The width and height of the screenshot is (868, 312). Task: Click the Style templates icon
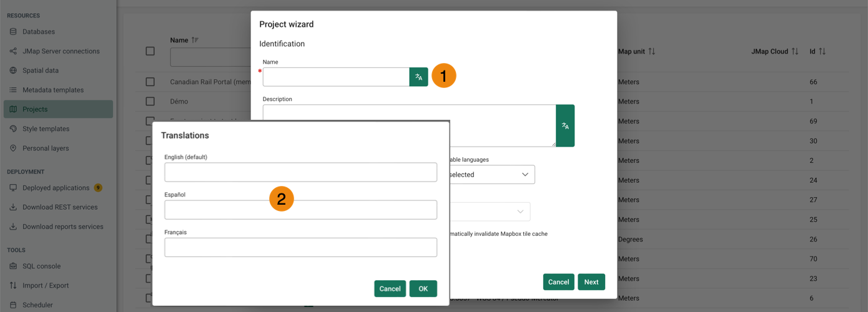[13, 129]
